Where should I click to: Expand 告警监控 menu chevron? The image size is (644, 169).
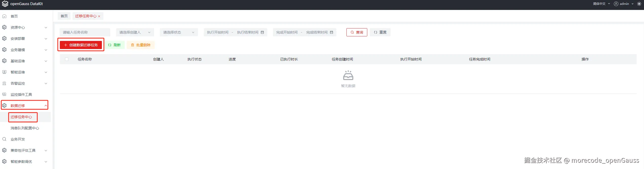46,83
